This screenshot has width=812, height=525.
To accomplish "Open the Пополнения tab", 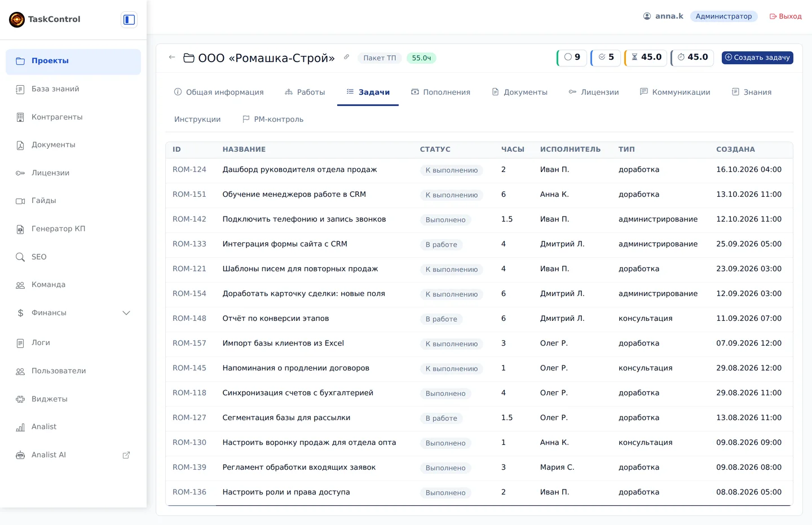I will [x=440, y=92].
